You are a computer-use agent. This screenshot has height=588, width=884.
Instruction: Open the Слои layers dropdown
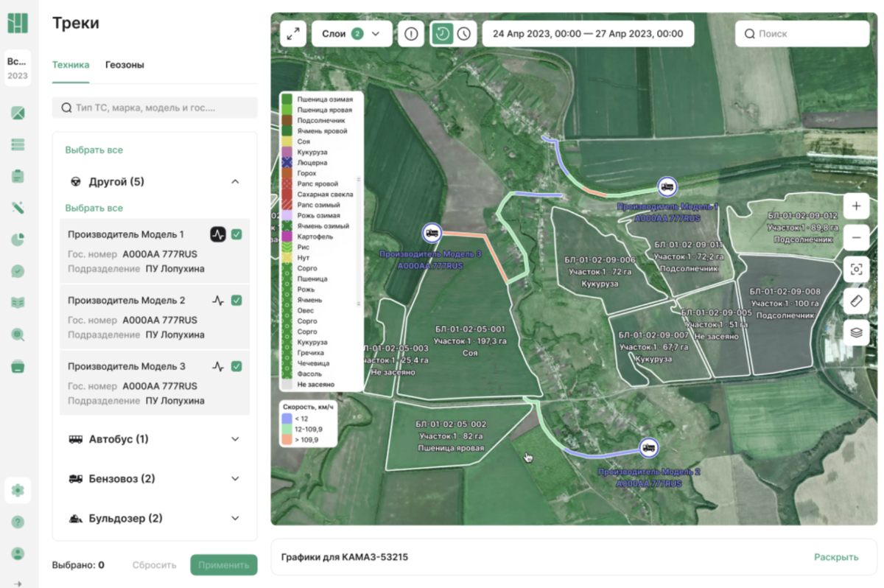(x=352, y=33)
